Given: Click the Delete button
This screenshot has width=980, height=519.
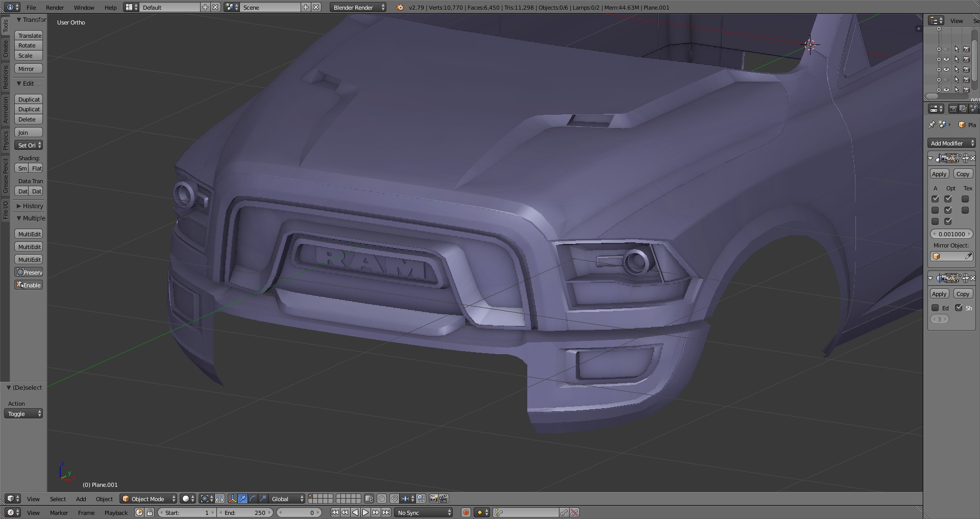Looking at the screenshot, I should 29,119.
